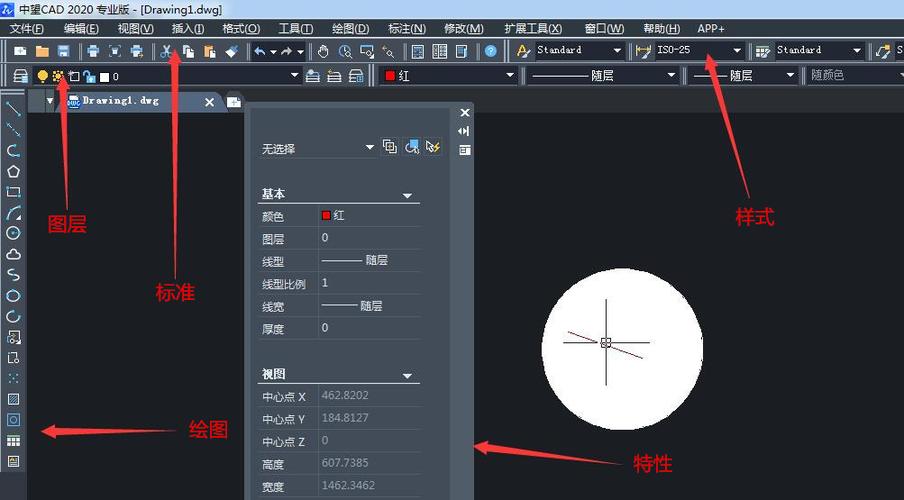Image resolution: width=904 pixels, height=500 pixels.
Task: Open the 绘图(D) menu
Action: (351, 28)
